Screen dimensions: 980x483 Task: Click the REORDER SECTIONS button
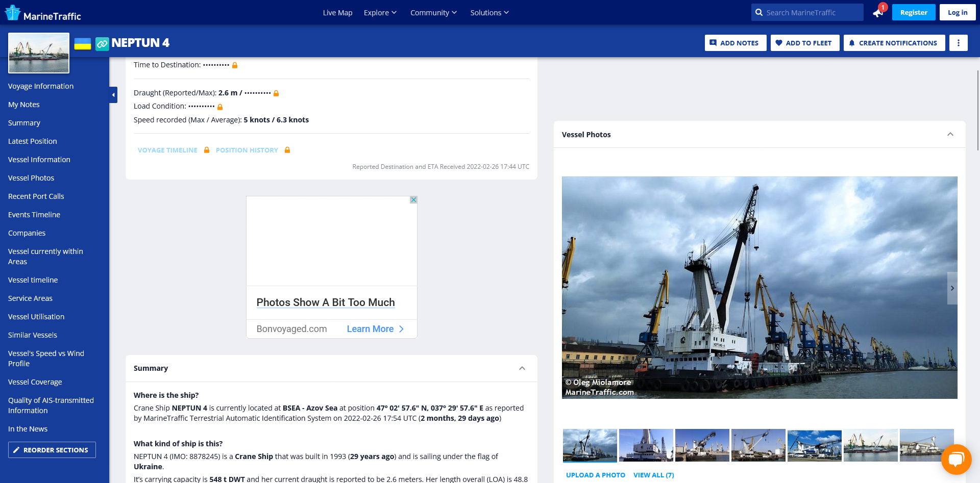point(52,450)
